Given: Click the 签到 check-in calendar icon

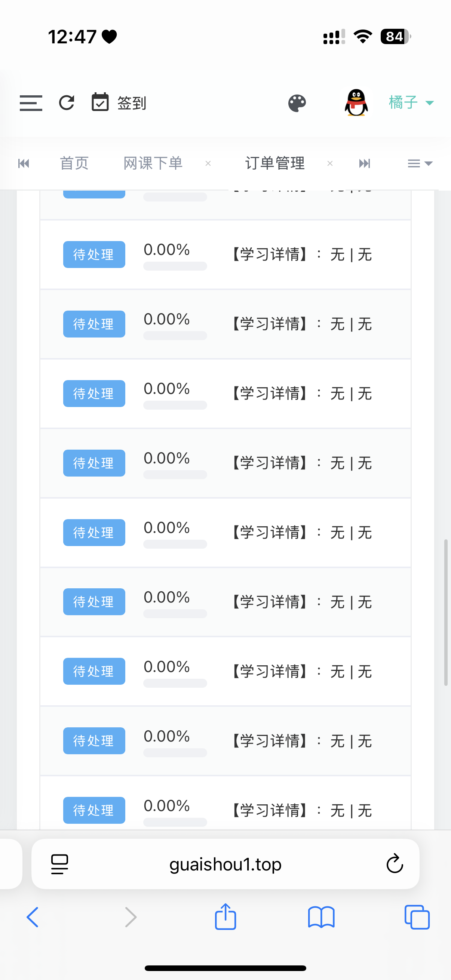Looking at the screenshot, I should 100,102.
